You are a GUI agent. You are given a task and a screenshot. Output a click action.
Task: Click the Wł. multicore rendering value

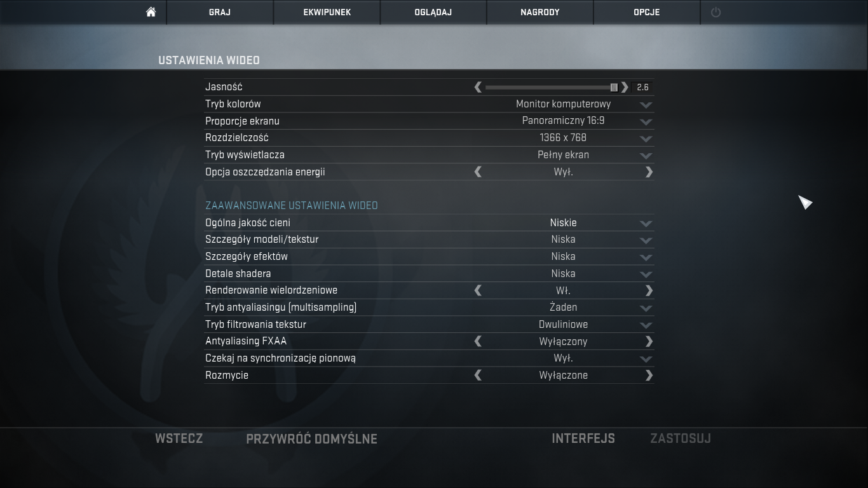(x=563, y=290)
